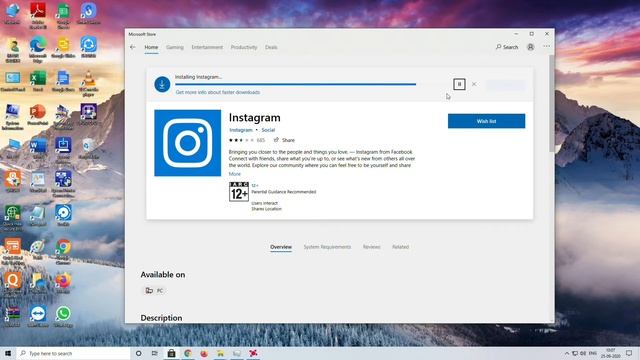Open Word desktop shortcut
This screenshot has height=360, width=640.
click(38, 149)
